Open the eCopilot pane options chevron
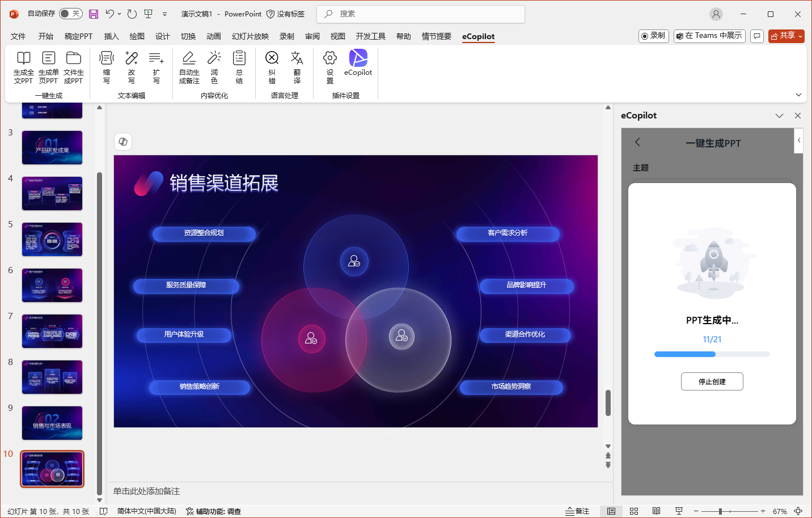 click(x=779, y=116)
